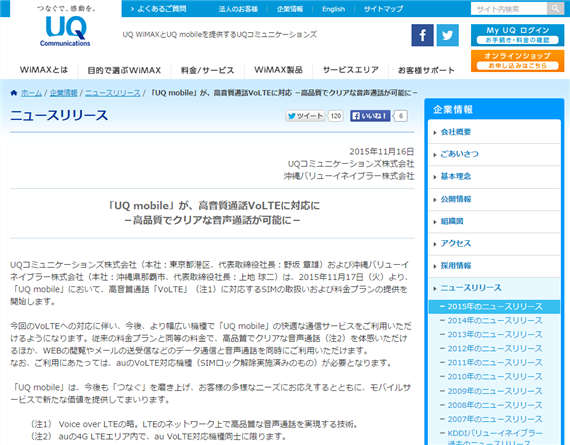Click the tweet count 120 bubble
The height and width of the screenshot is (445, 570).
tap(336, 116)
